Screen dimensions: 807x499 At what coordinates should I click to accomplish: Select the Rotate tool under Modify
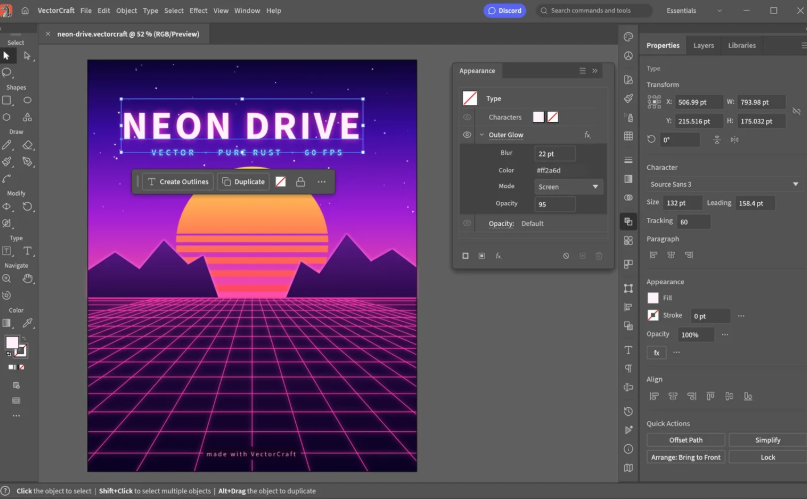tap(27, 206)
